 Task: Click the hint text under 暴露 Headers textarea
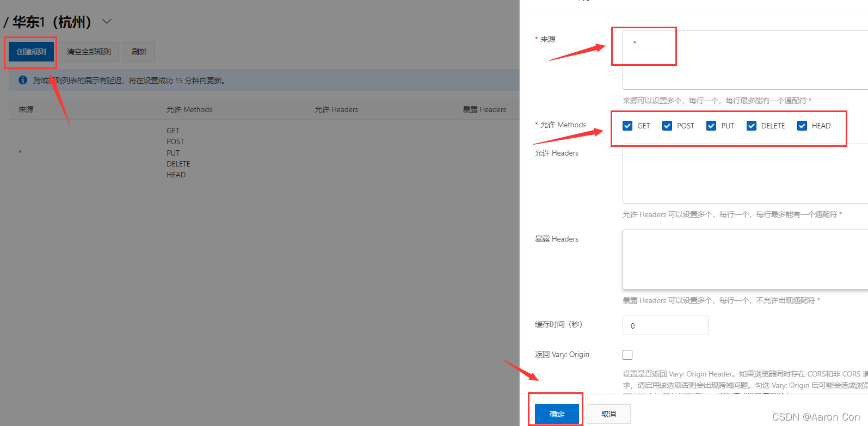[x=721, y=300]
